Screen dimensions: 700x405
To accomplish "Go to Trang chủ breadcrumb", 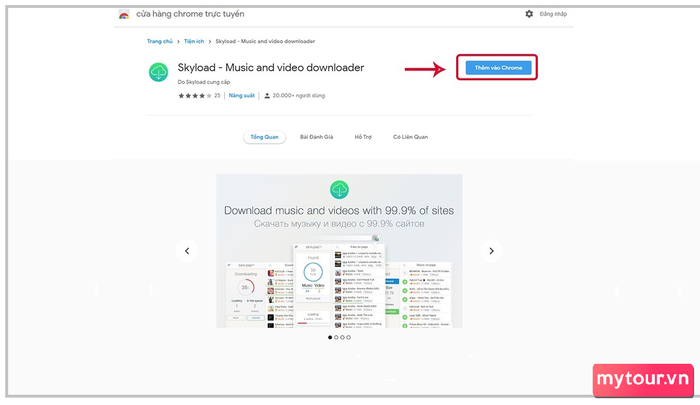I will [160, 41].
